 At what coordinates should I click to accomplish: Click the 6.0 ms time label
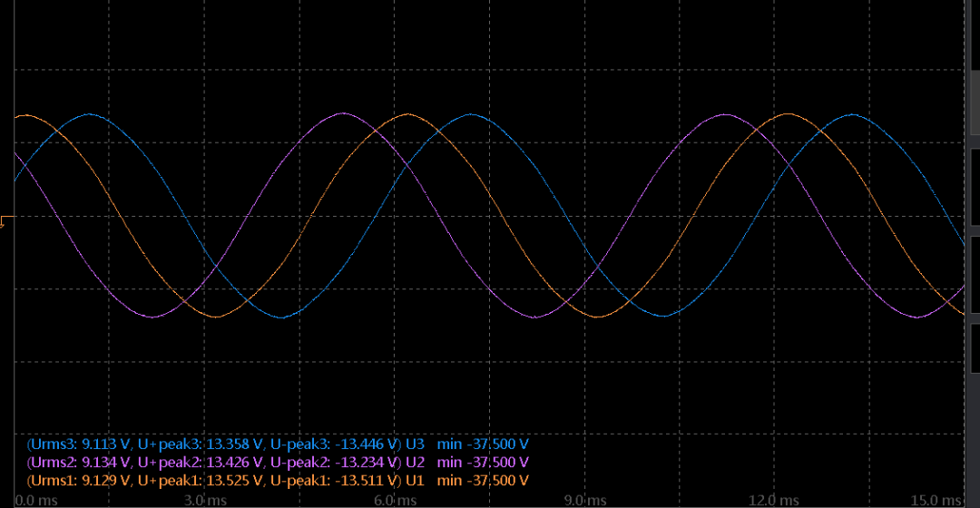(x=395, y=501)
